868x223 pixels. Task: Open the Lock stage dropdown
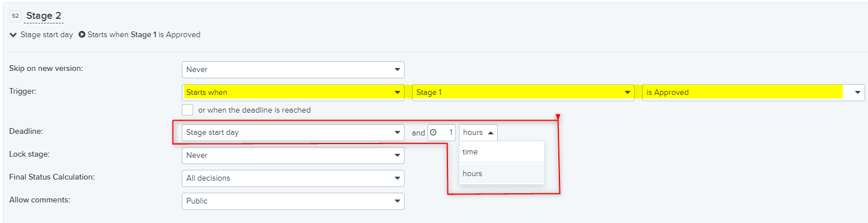coord(293,156)
